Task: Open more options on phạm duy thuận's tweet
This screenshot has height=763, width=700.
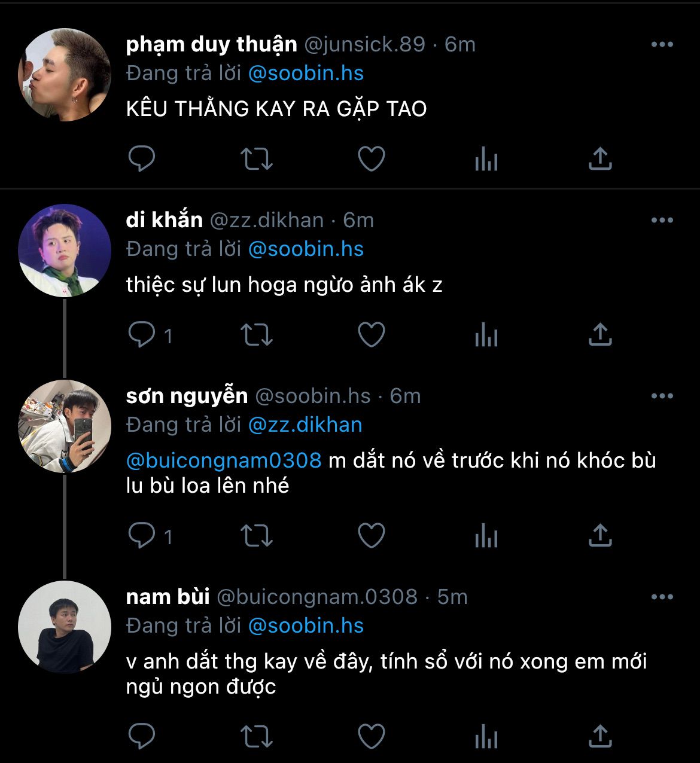Action: coord(662,44)
